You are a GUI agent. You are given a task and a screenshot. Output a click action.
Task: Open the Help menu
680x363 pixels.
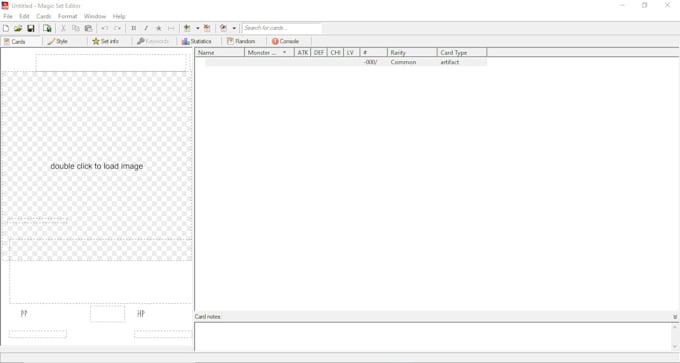119,16
